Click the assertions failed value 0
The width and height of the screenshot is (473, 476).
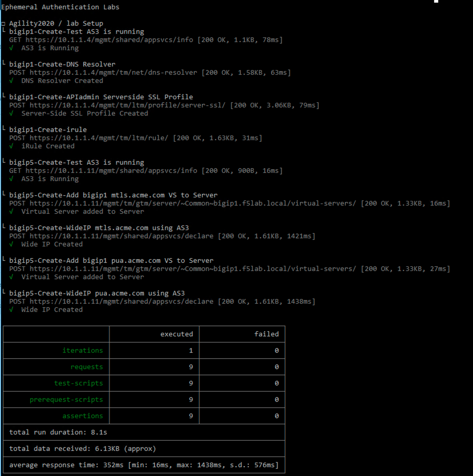(x=276, y=416)
